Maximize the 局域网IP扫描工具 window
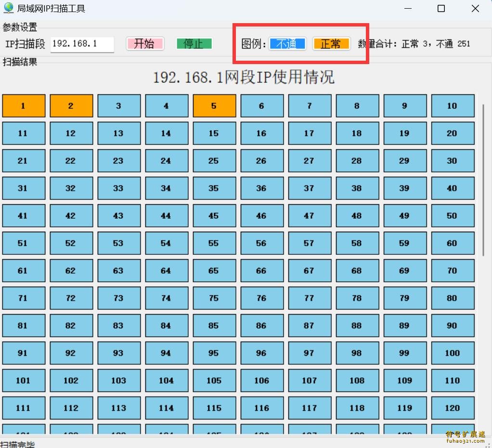The width and height of the screenshot is (492, 448). [x=441, y=9]
